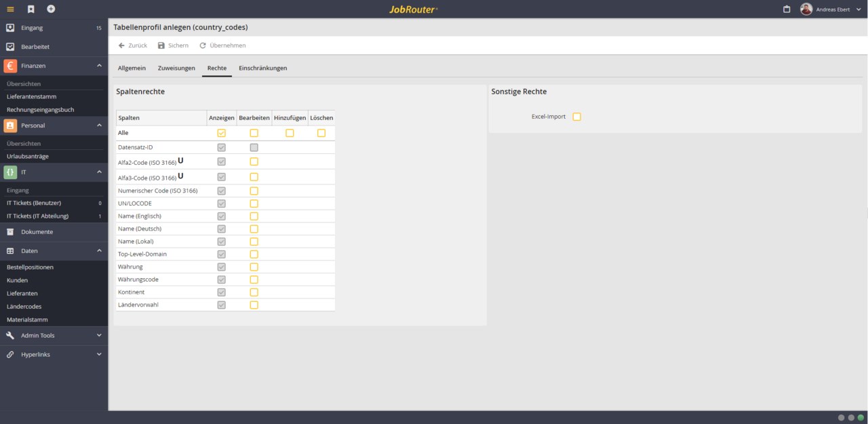
Task: Click the plus circle icon in top bar
Action: [x=51, y=9]
